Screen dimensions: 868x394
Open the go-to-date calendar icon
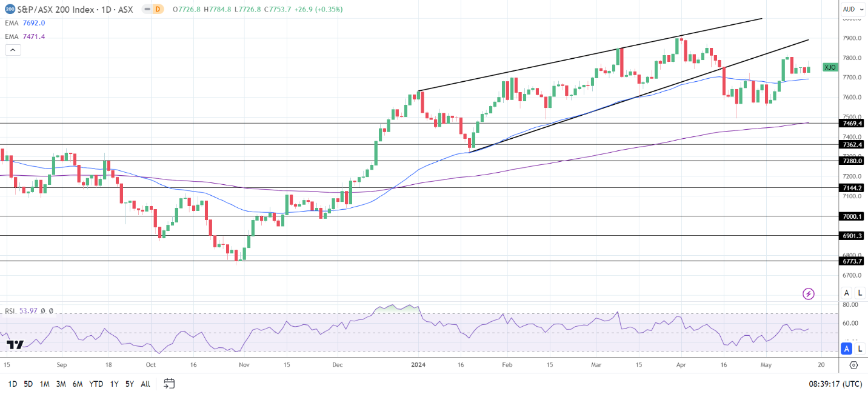pos(169,383)
